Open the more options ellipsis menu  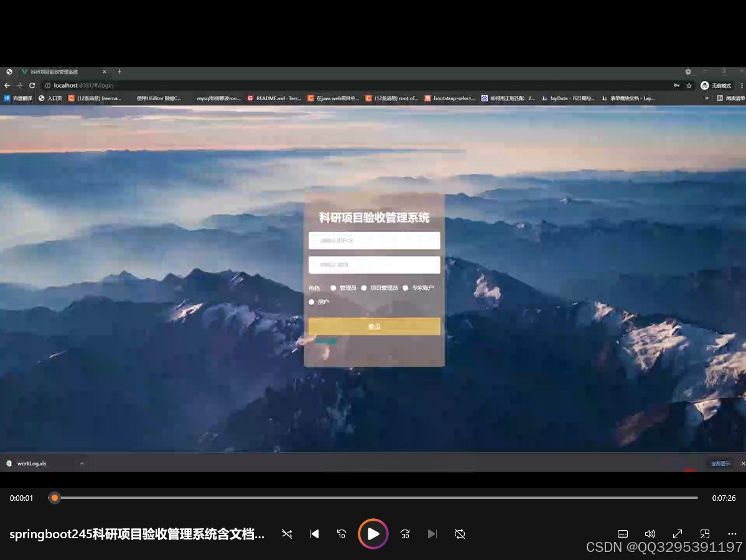732,534
